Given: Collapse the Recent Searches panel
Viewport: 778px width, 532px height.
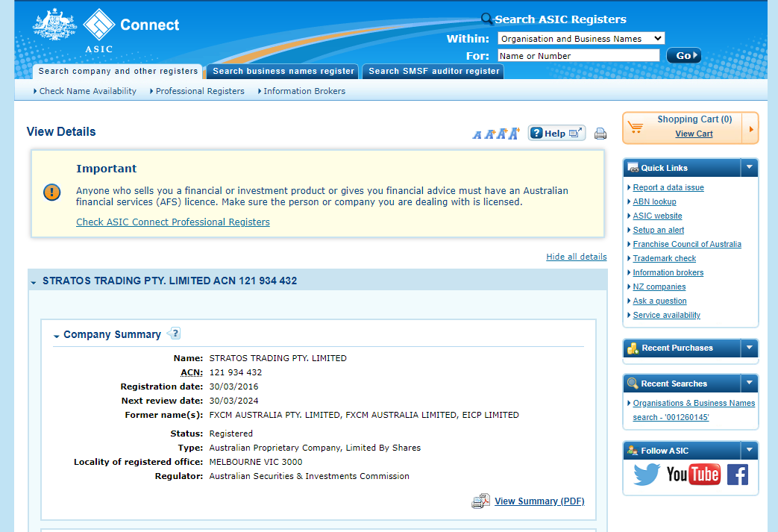Looking at the screenshot, I should point(750,384).
